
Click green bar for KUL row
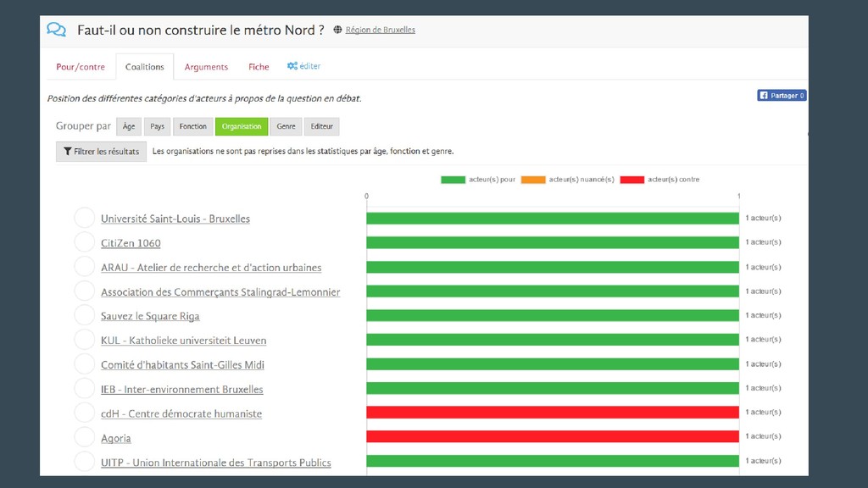(x=553, y=340)
